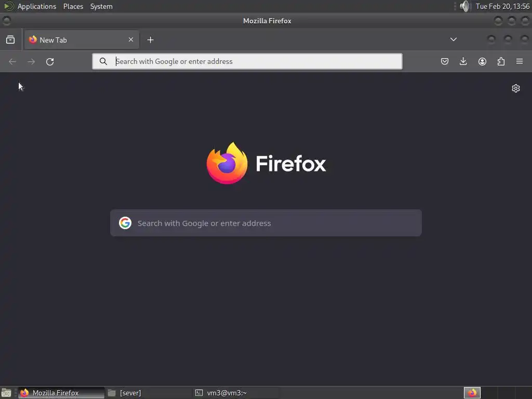This screenshot has width=532, height=399.
Task: Click the magnifier icon in address bar
Action: 103,61
